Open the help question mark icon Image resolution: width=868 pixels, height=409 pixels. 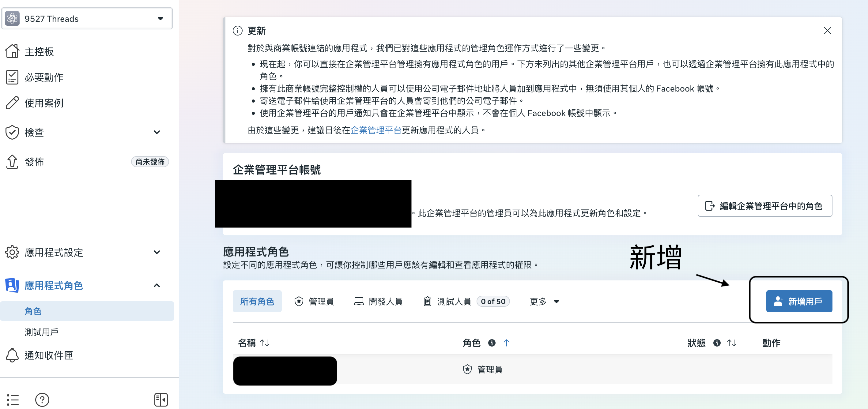pyautogui.click(x=42, y=400)
